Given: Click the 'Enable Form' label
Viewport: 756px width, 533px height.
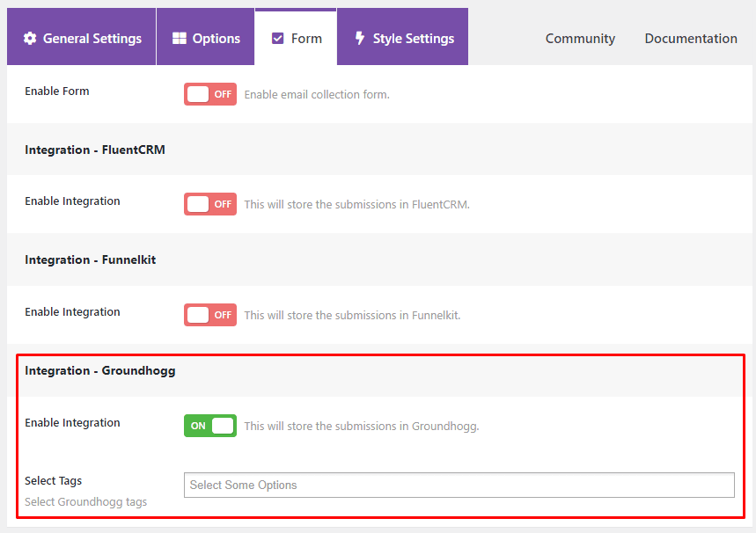Looking at the screenshot, I should (57, 91).
